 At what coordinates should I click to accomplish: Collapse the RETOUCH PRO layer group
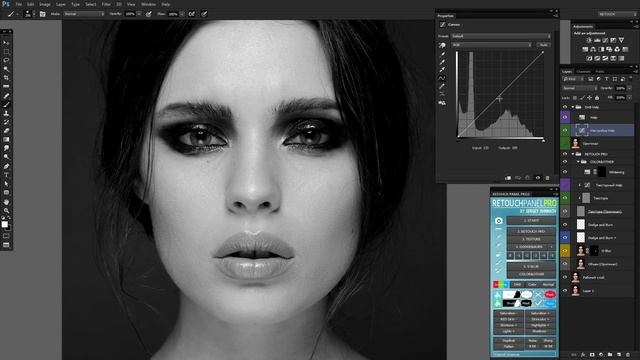573,154
